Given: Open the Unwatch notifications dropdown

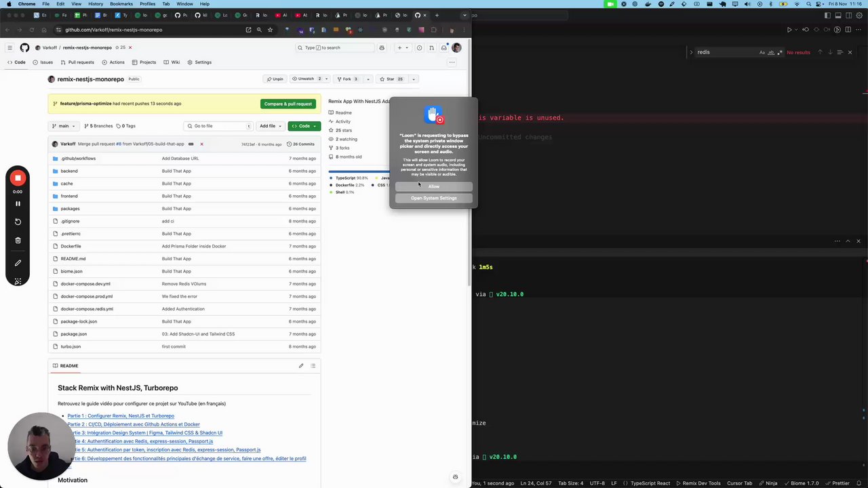Looking at the screenshot, I should click(x=309, y=79).
